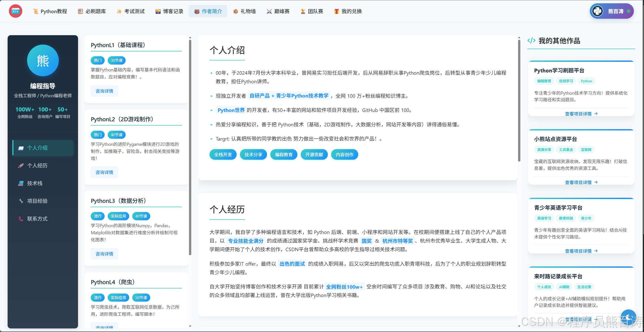Click the 30节课 badge
Screen dimensions: 644x332
pos(117,60)
